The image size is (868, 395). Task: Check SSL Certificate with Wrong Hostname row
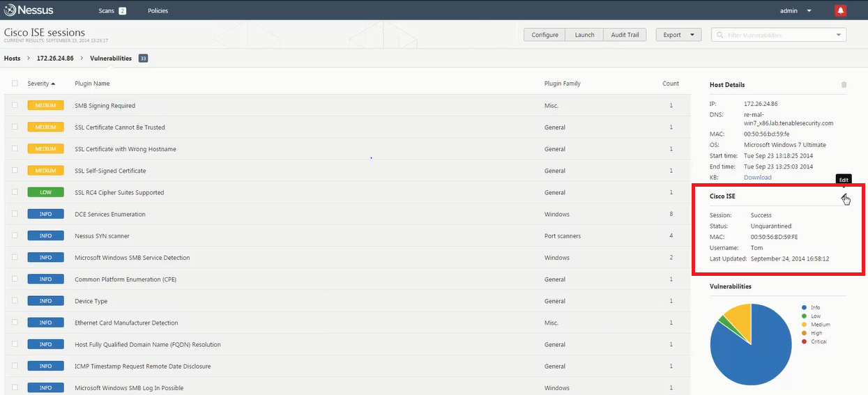point(15,148)
